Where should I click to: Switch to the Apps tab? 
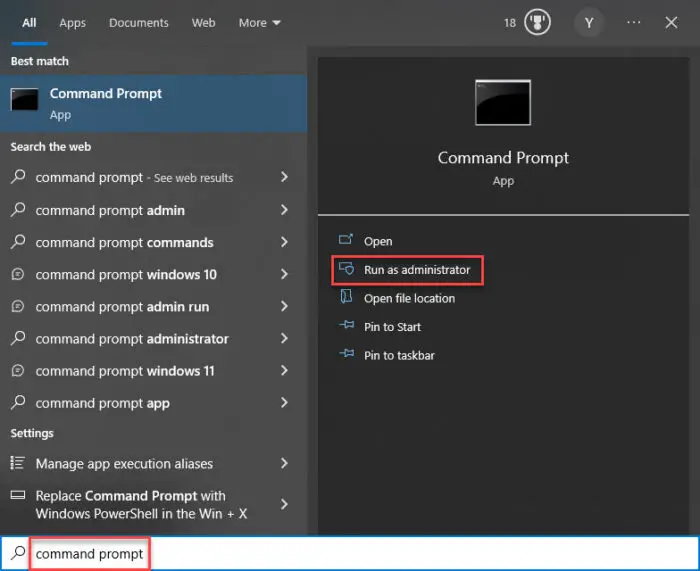pyautogui.click(x=72, y=23)
